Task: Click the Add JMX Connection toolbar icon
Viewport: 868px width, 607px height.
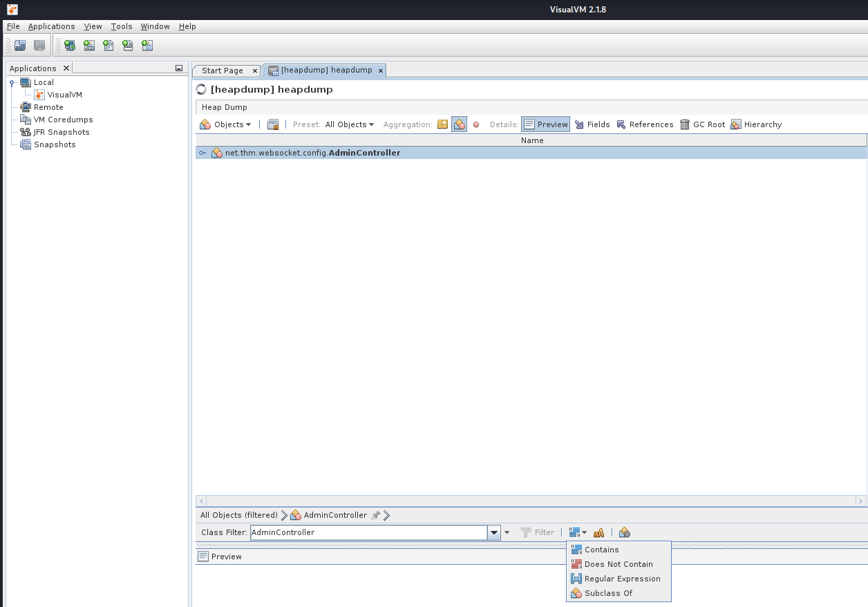Action: [89, 46]
